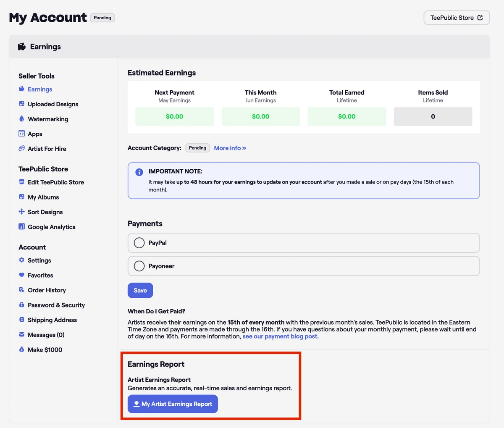Click the Make $1000 money bag icon
The image size is (504, 428).
tap(22, 349)
